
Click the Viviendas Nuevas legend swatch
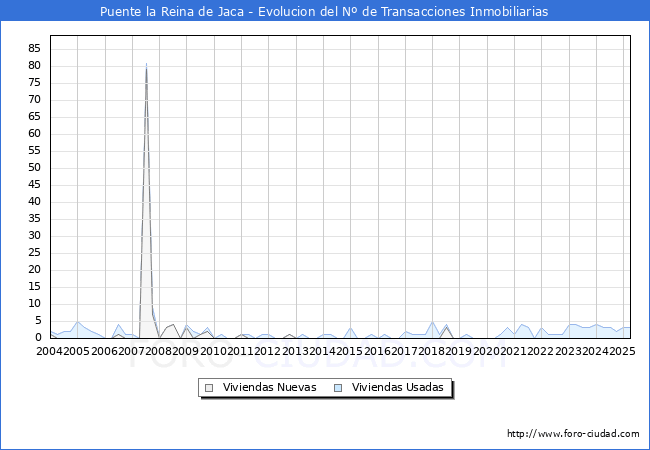pos(209,388)
